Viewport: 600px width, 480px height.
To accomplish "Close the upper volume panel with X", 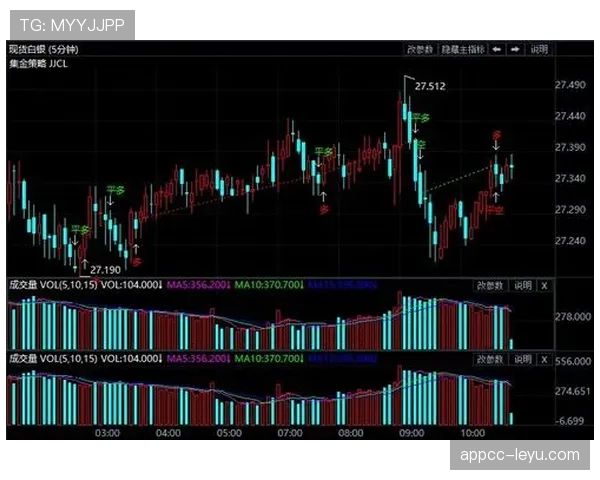I will point(544,286).
